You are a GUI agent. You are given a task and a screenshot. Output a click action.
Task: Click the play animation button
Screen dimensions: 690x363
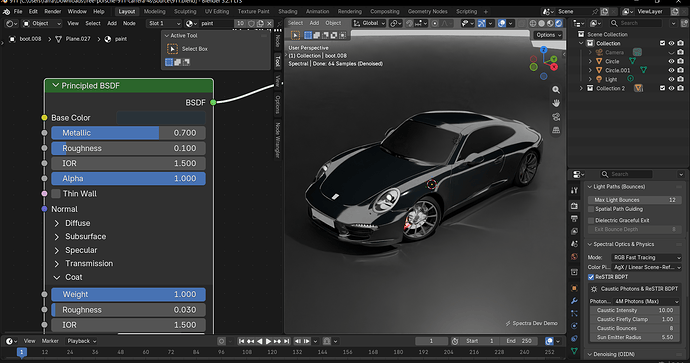pos(268,341)
